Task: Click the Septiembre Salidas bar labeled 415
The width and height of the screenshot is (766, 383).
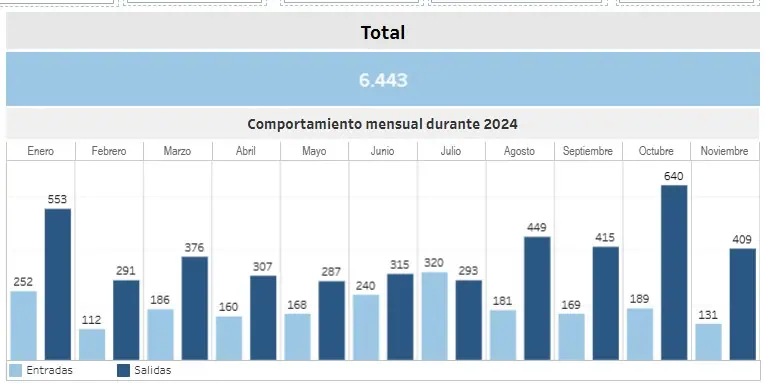Action: (x=606, y=303)
